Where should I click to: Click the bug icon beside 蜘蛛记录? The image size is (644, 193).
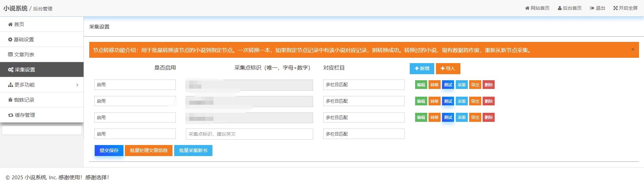(10, 100)
